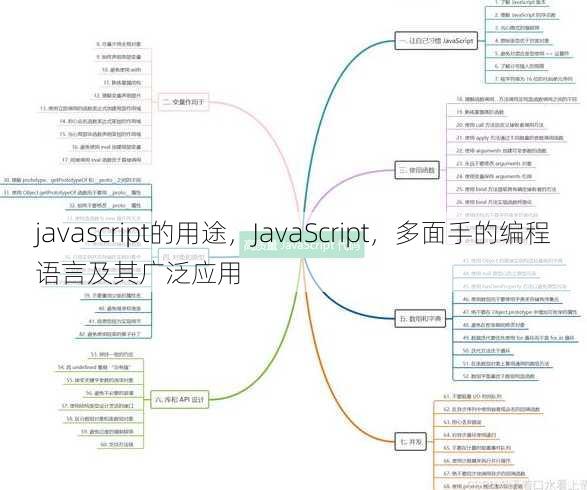This screenshot has width=587, height=490.
Task: Click item 42 in the left branch
Action: click(110, 334)
